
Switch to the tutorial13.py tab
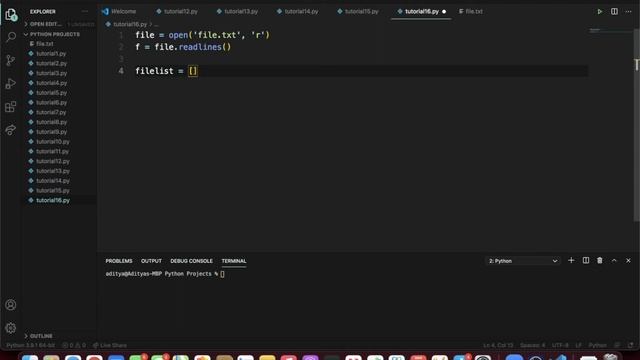(x=237, y=11)
